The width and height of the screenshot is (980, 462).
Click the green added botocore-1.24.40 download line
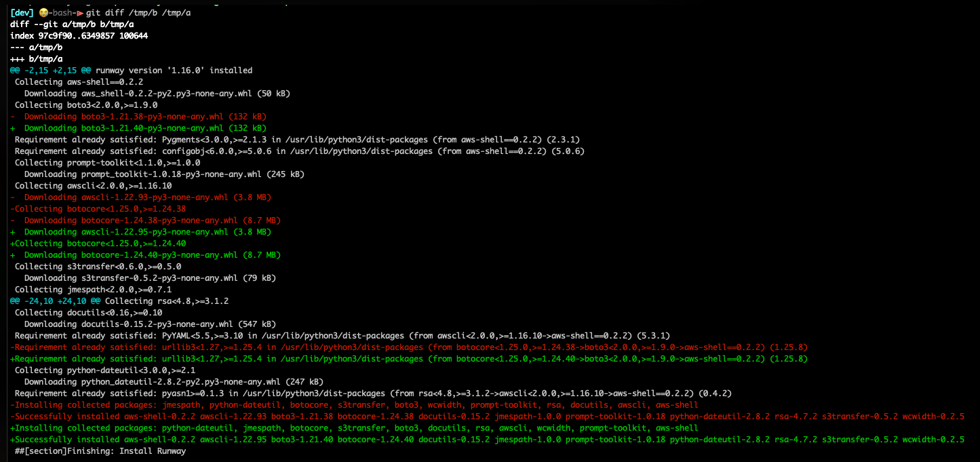click(146, 255)
